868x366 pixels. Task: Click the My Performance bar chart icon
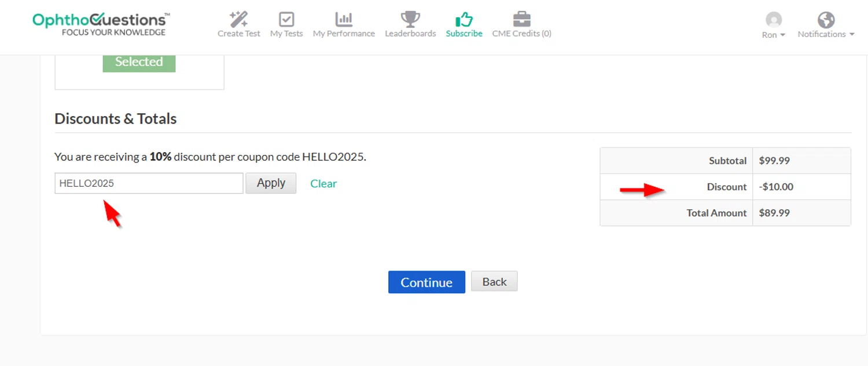(344, 19)
